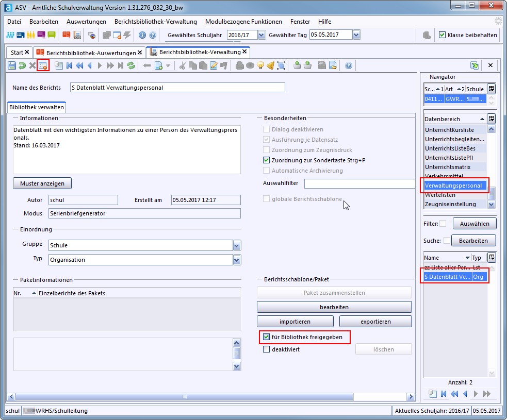Enable the 'deaktiviert' checkbox
The width and height of the screenshot is (507, 420).
click(267, 349)
